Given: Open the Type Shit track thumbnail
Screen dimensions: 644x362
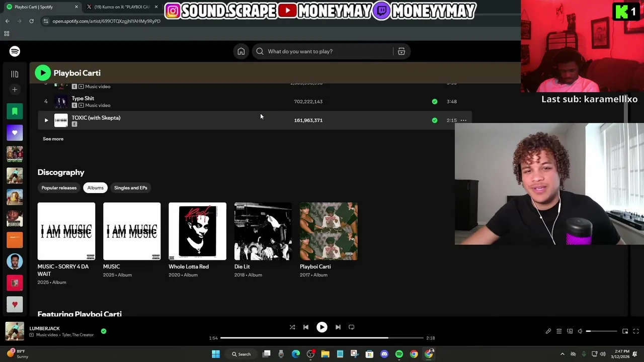Looking at the screenshot, I should click(x=61, y=102).
